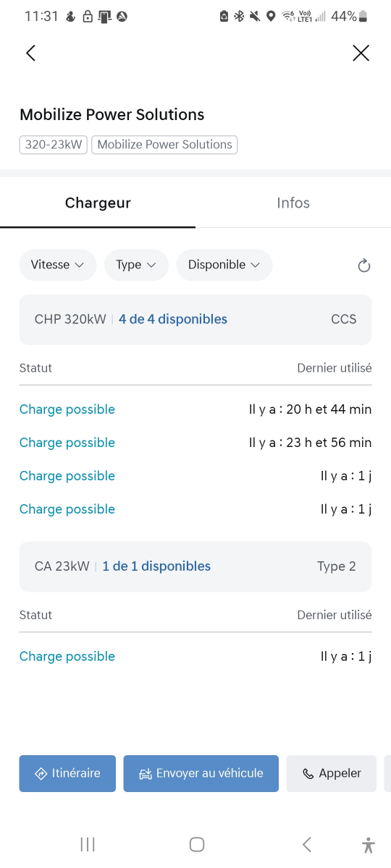This screenshot has width=391, height=868.
Task: Open the accessibility shortcut icon
Action: point(369,844)
